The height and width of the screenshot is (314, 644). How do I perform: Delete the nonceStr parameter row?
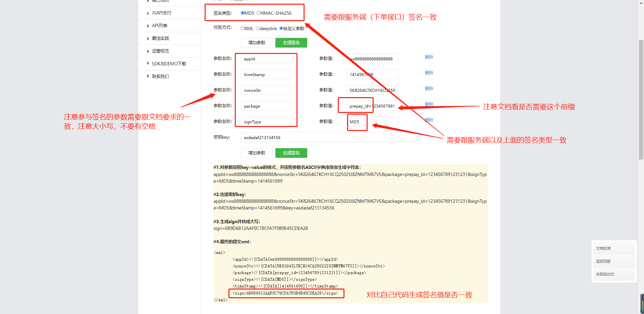click(429, 88)
